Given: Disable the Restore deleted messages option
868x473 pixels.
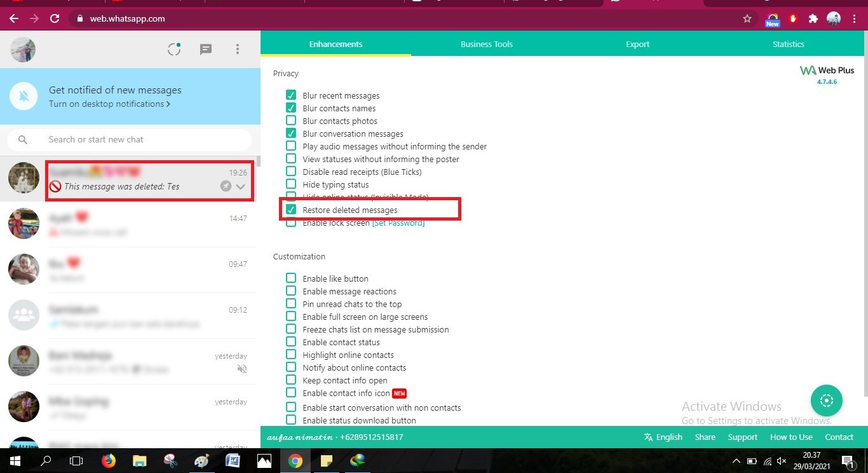Looking at the screenshot, I should click(290, 210).
